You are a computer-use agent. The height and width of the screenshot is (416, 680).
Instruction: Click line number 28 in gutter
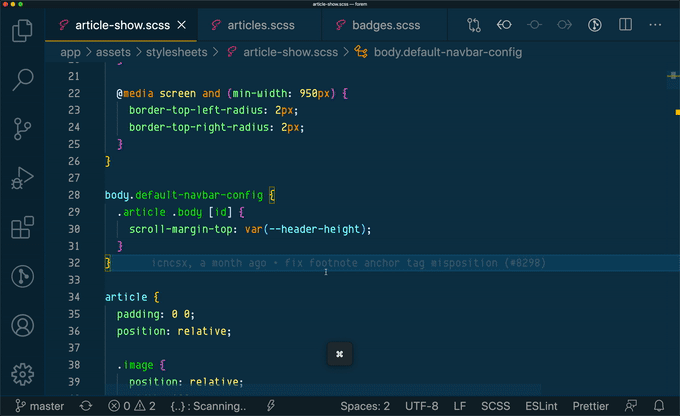point(74,195)
